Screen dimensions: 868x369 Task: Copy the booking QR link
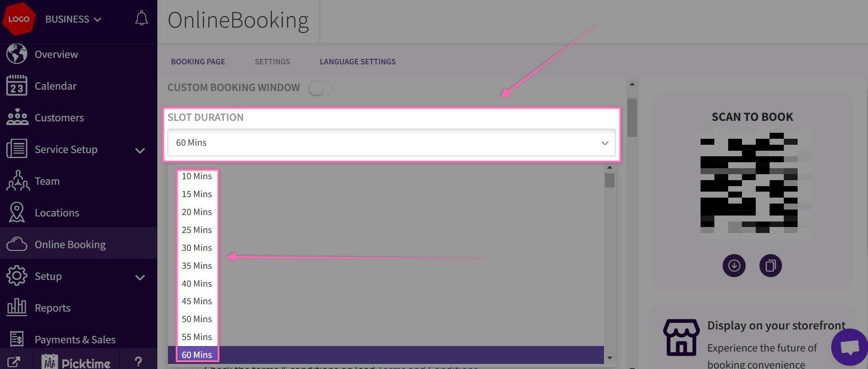pos(770,266)
